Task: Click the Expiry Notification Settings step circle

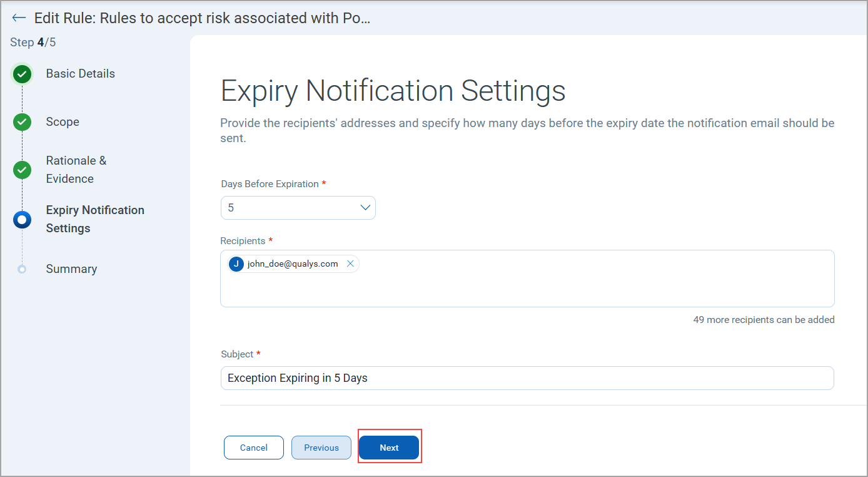Action: (x=23, y=220)
